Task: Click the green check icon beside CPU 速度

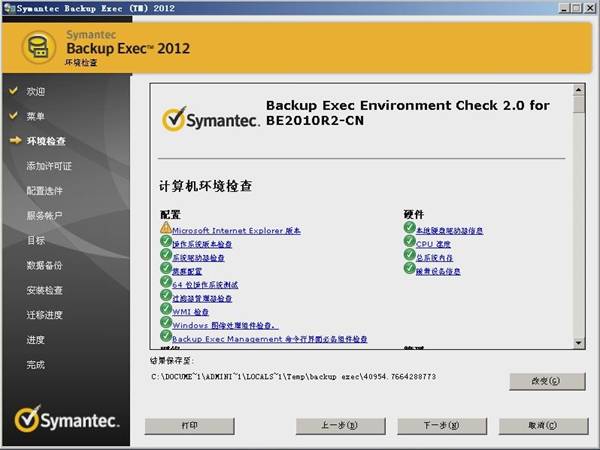Action: 410,243
